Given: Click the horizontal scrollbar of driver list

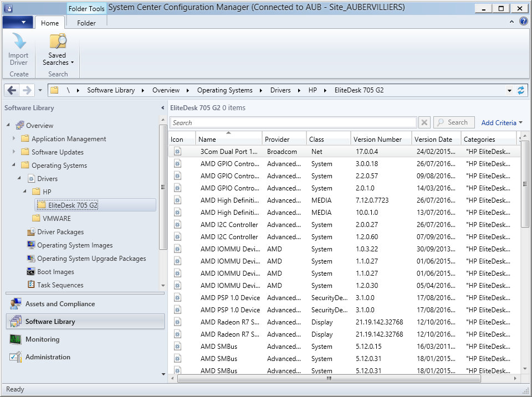Looking at the screenshot, I should [329, 378].
